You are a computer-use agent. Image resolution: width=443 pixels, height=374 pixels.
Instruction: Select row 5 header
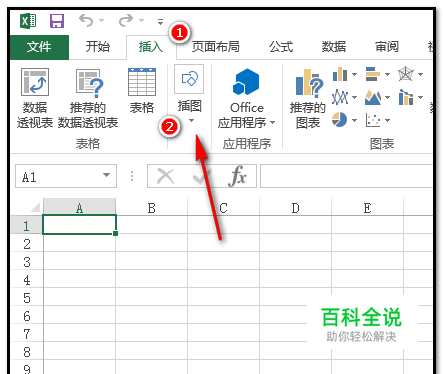27,298
